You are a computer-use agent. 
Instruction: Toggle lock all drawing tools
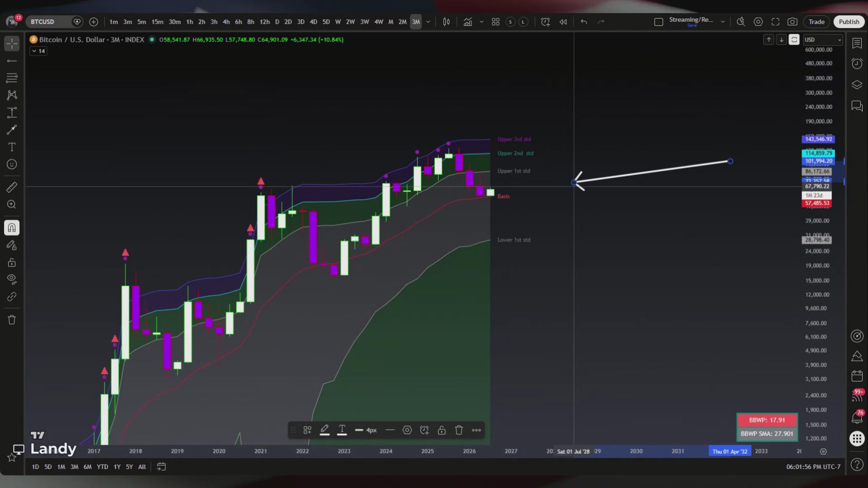(12, 263)
